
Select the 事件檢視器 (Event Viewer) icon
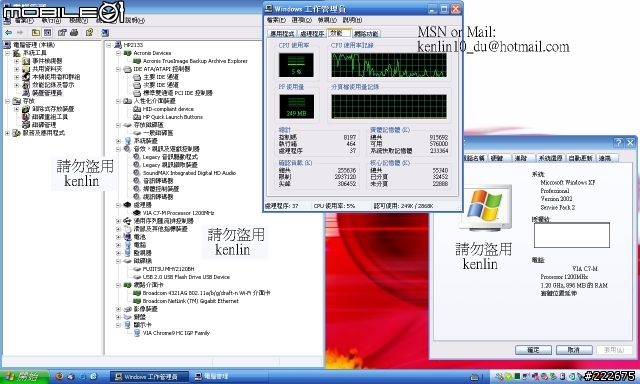click(x=26, y=61)
